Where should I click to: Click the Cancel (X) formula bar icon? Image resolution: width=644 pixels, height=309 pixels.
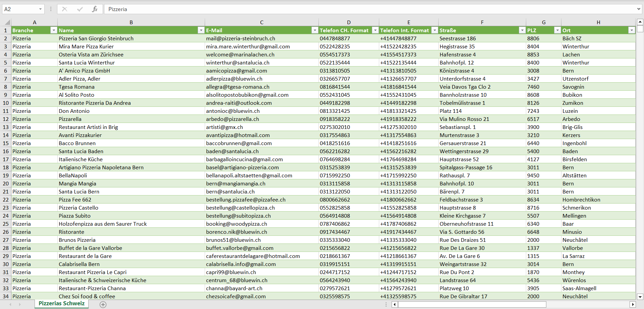tap(65, 9)
